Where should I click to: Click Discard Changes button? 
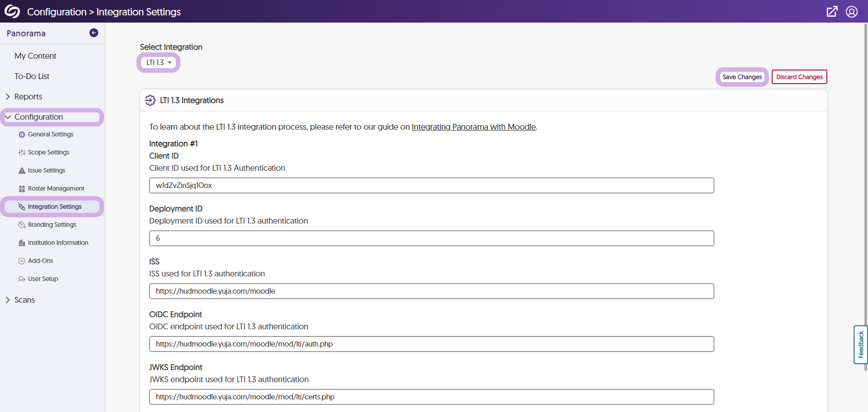point(799,77)
